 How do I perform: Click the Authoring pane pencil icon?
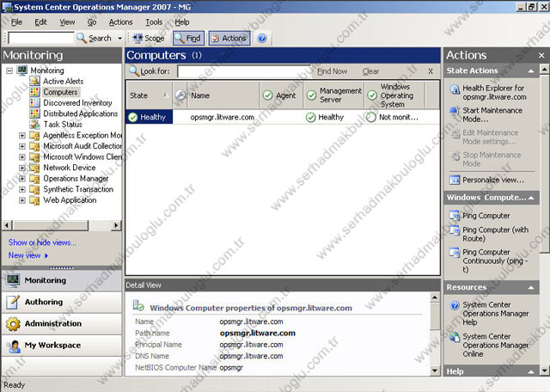(13, 302)
